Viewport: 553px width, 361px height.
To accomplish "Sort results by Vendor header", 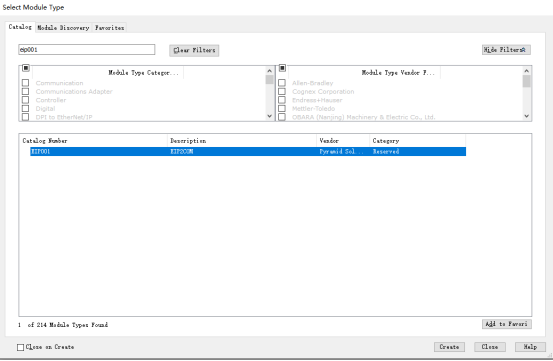I will (343, 141).
